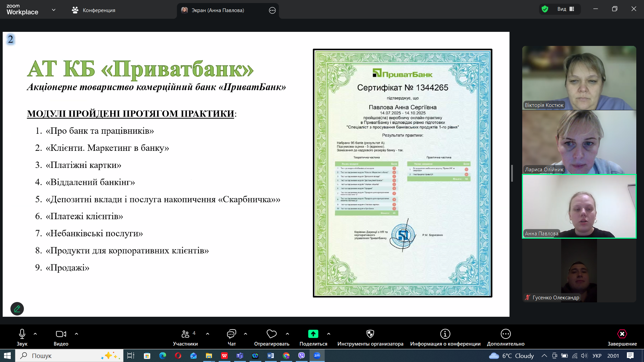The height and width of the screenshot is (362, 644).
Task: Open the Chat panel icon
Action: coord(231,334)
